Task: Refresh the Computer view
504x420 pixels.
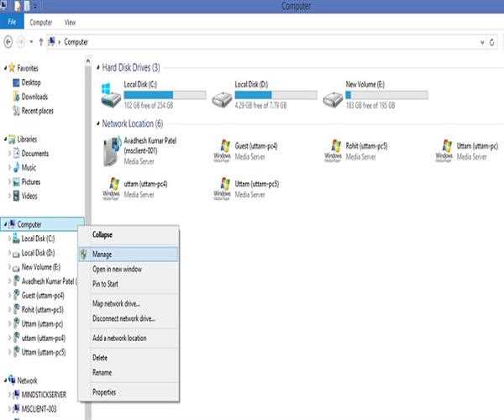Action: tap(491, 42)
